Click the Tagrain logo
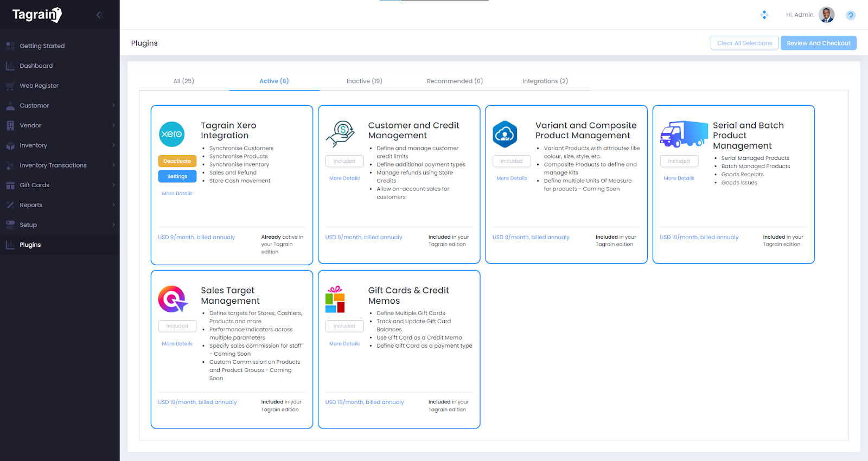Viewport: 868px width, 461px height. [x=37, y=15]
